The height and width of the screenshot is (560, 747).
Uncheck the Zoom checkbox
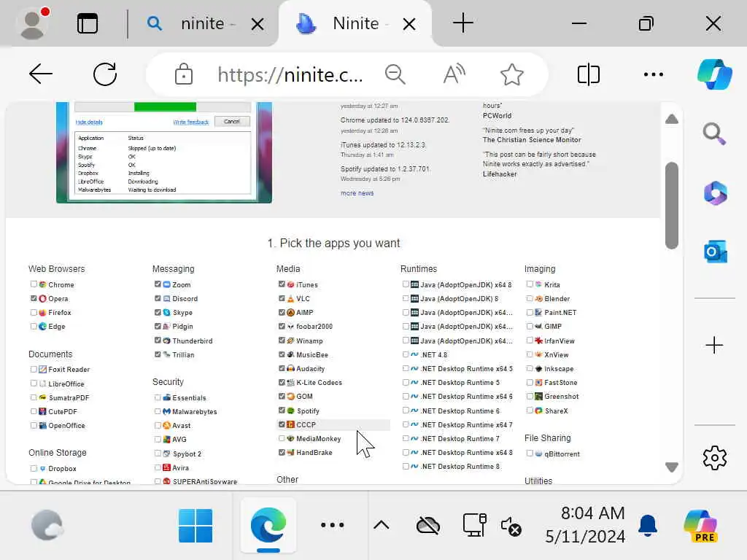click(x=158, y=284)
